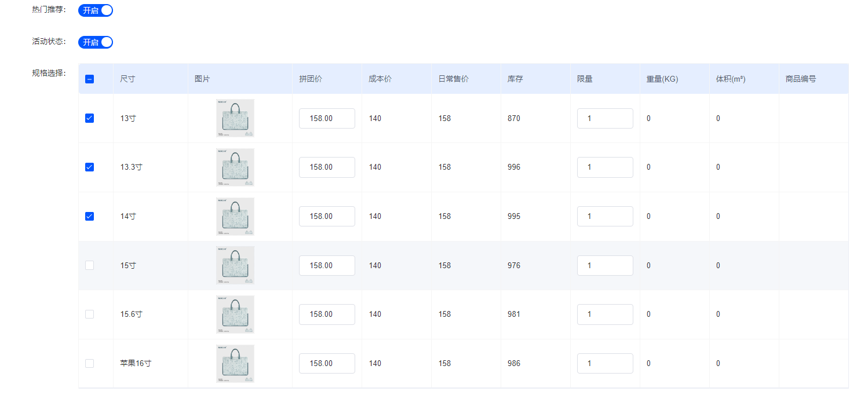
Task: Uncheck the 13.3寸 row checkbox
Action: (x=89, y=167)
